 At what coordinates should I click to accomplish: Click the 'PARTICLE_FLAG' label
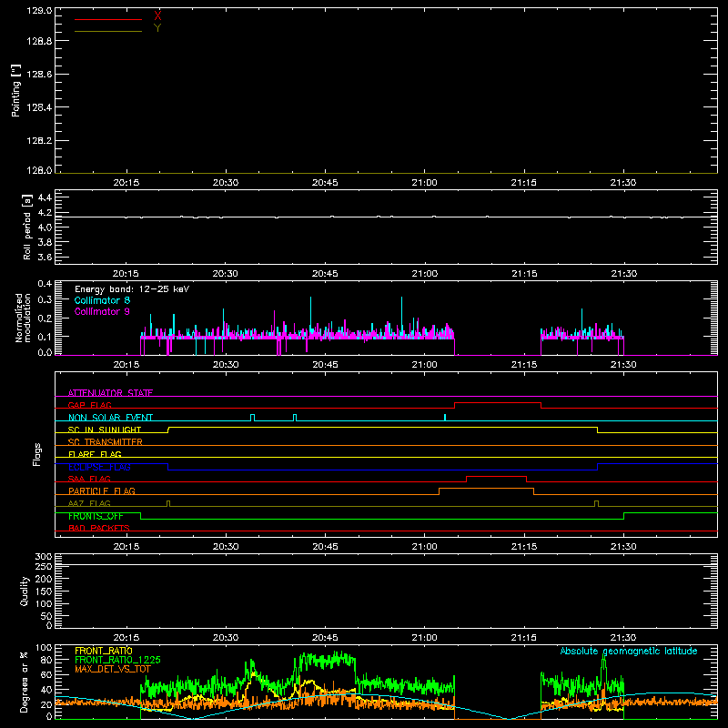pyautogui.click(x=102, y=490)
